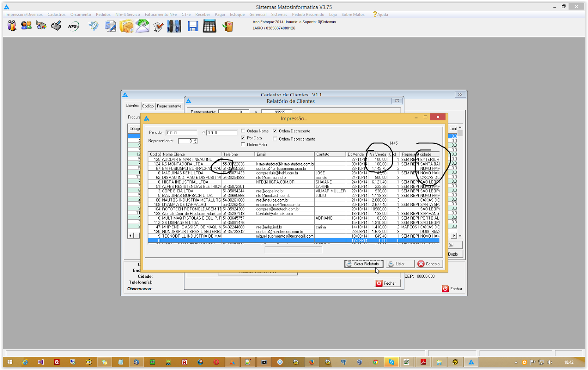Image resolution: width=588 pixels, height=370 pixels.
Task: Click the Cancela button
Action: [429, 264]
